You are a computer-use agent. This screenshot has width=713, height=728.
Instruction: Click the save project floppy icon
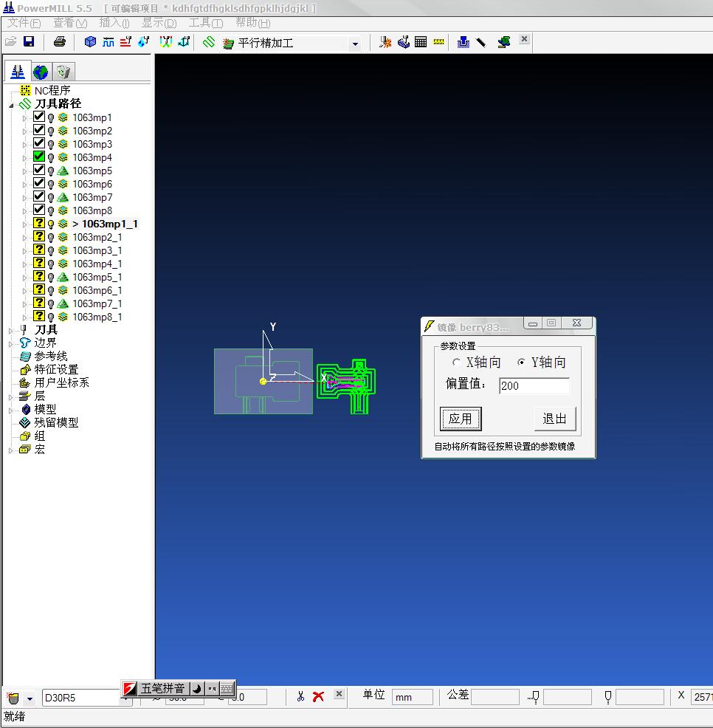(x=29, y=42)
